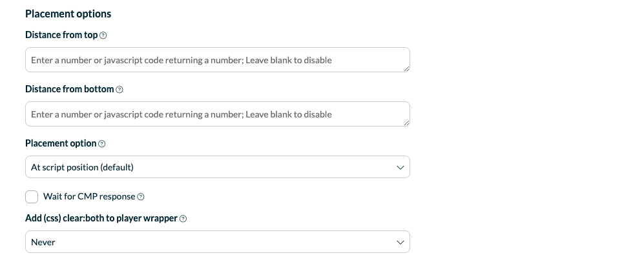
Task: Click the 'Placement options' section heading
Action: tap(68, 14)
